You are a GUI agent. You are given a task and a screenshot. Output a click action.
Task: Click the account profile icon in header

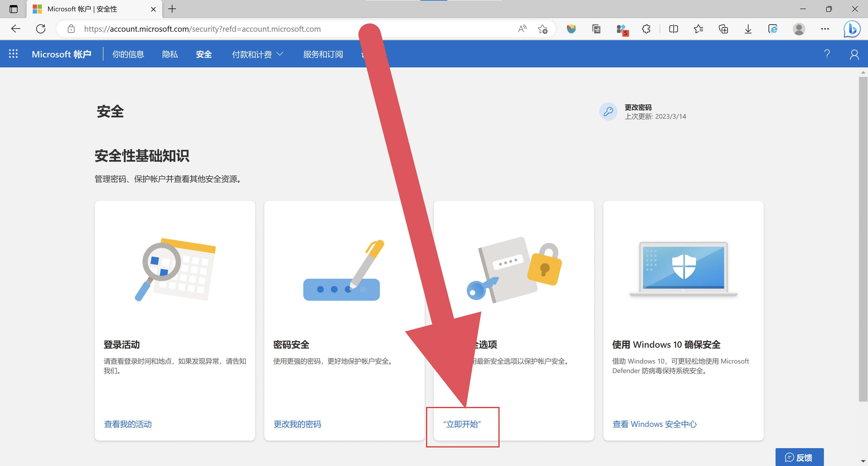point(854,54)
